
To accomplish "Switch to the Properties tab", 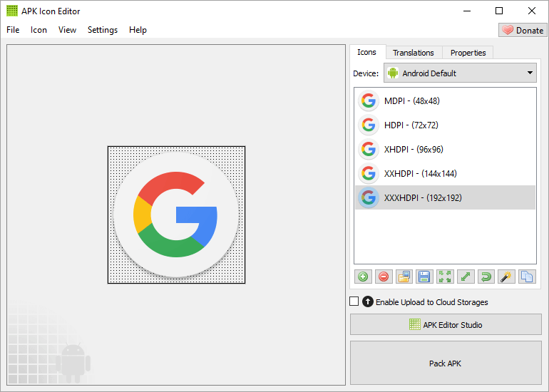I will (x=468, y=53).
